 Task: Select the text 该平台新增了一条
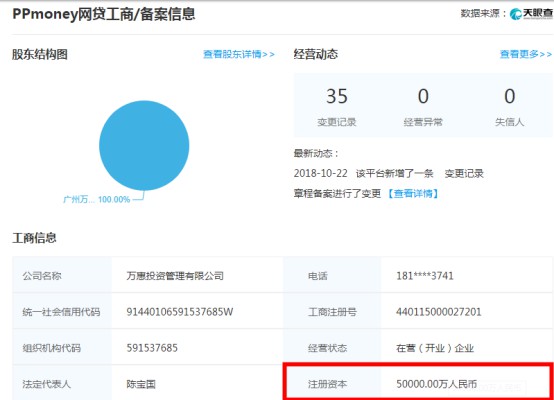pos(395,173)
